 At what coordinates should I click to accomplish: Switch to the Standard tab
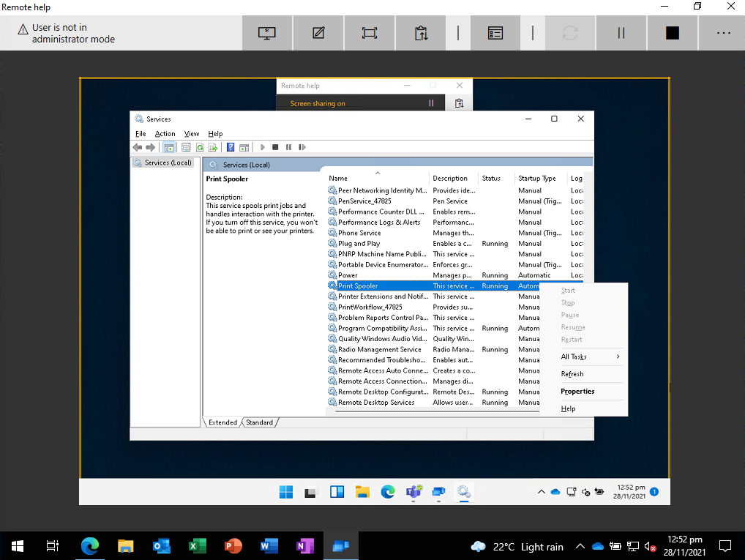click(x=259, y=422)
